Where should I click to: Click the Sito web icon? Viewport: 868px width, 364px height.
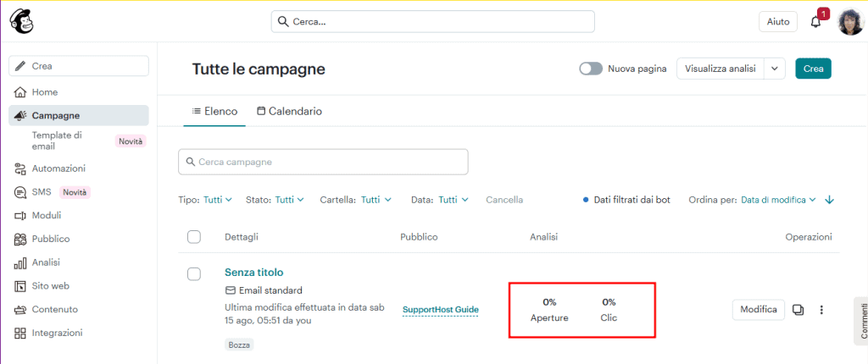(20, 286)
